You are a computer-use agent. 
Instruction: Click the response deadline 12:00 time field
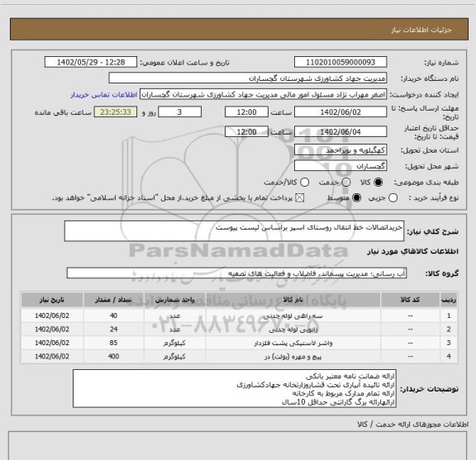pos(246,112)
